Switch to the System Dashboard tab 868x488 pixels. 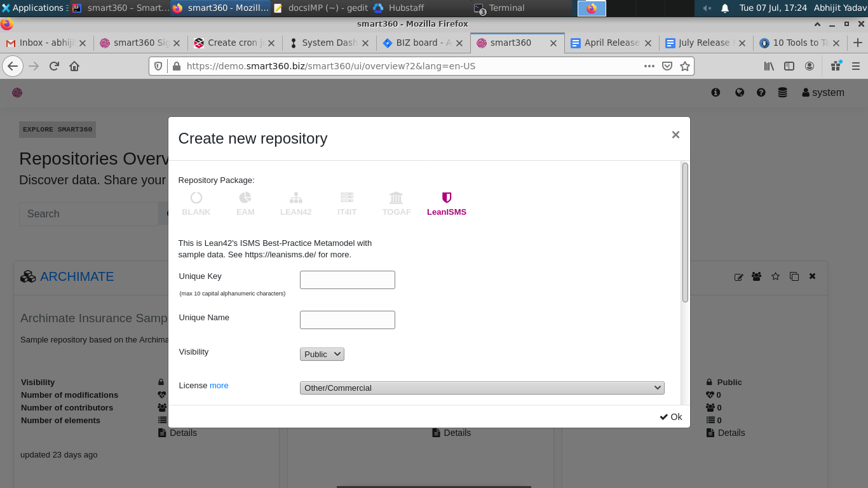coord(329,43)
